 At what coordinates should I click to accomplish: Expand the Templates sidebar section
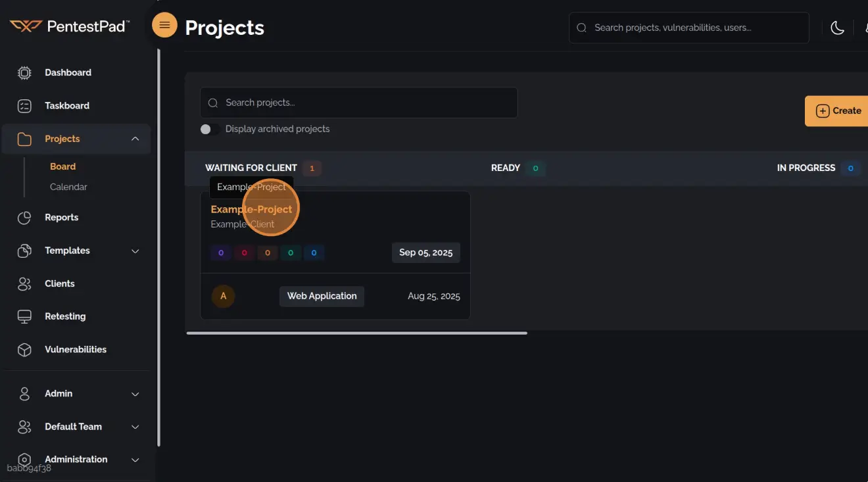pyautogui.click(x=135, y=251)
